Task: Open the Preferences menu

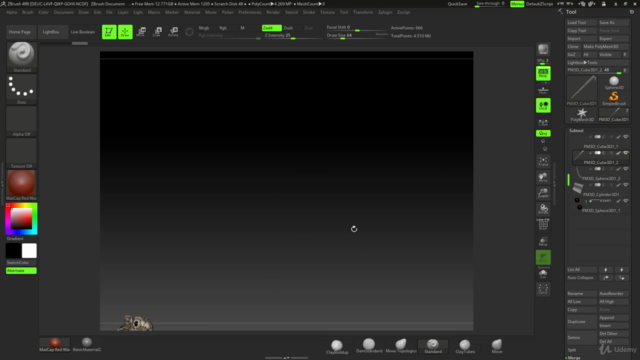Action: [250, 12]
